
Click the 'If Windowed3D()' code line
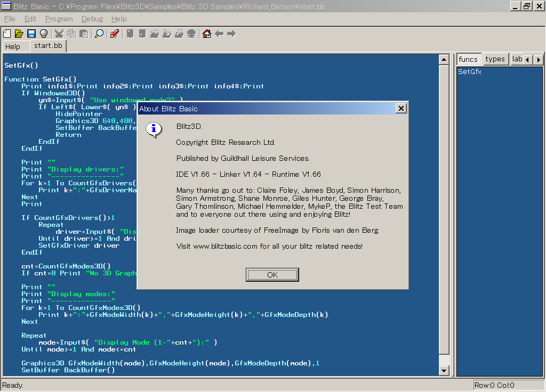click(x=53, y=93)
